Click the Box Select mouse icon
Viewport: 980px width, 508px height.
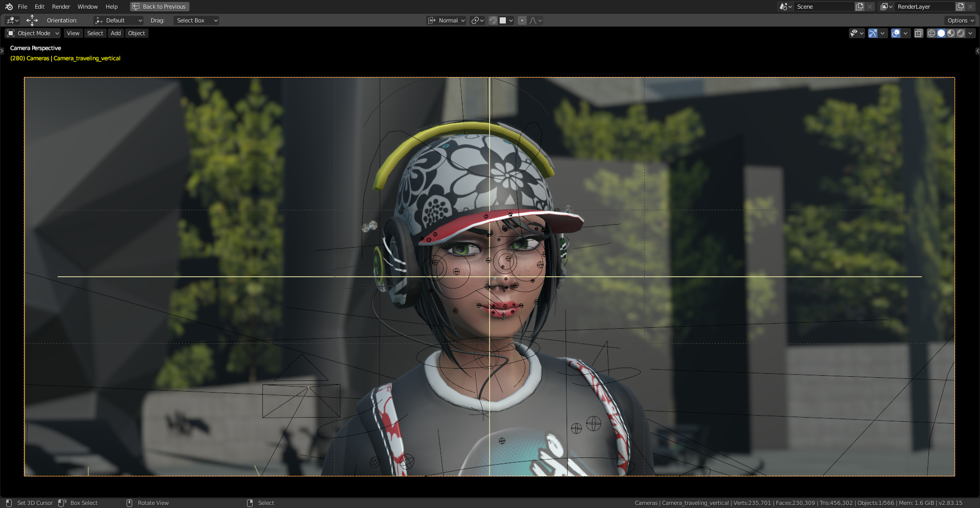point(62,503)
